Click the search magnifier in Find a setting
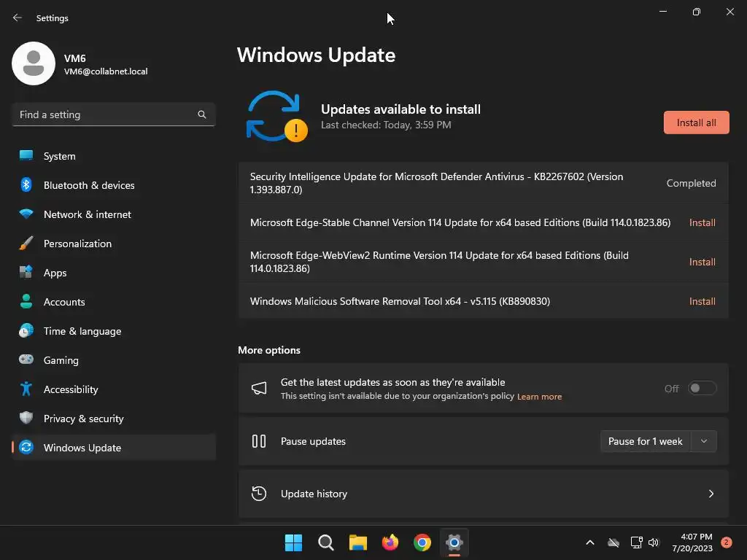Viewport: 747px width, 560px height. (x=202, y=114)
